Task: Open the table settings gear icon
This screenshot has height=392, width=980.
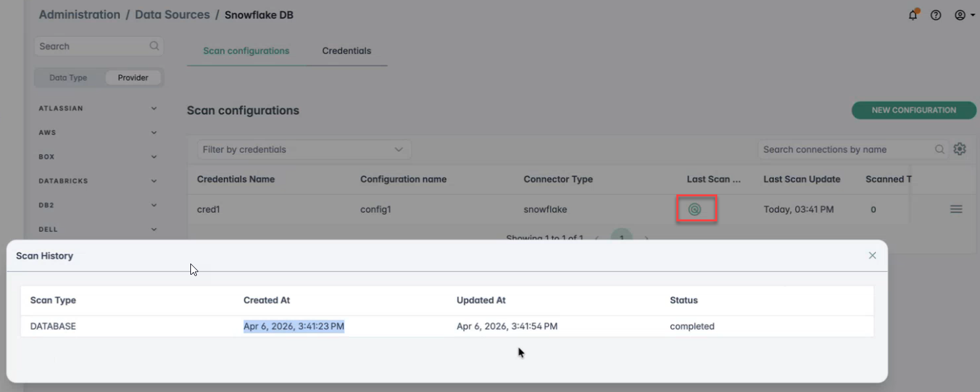Action: coord(960,150)
